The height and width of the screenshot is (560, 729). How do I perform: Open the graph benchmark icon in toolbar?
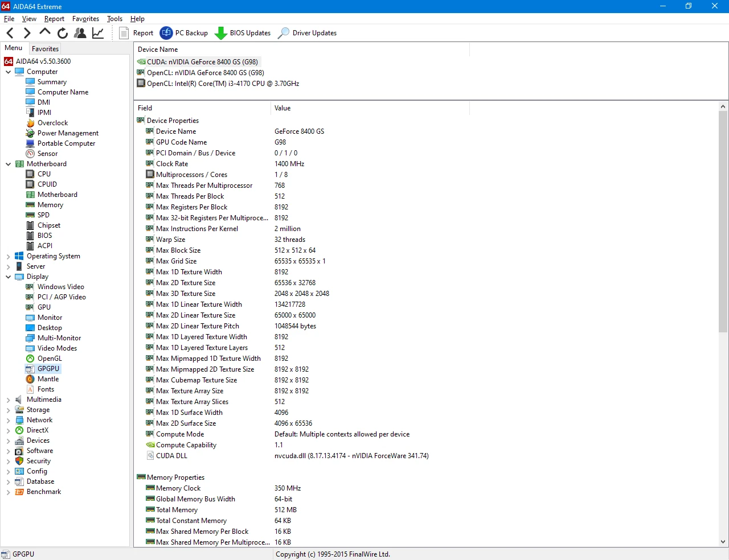(x=98, y=33)
